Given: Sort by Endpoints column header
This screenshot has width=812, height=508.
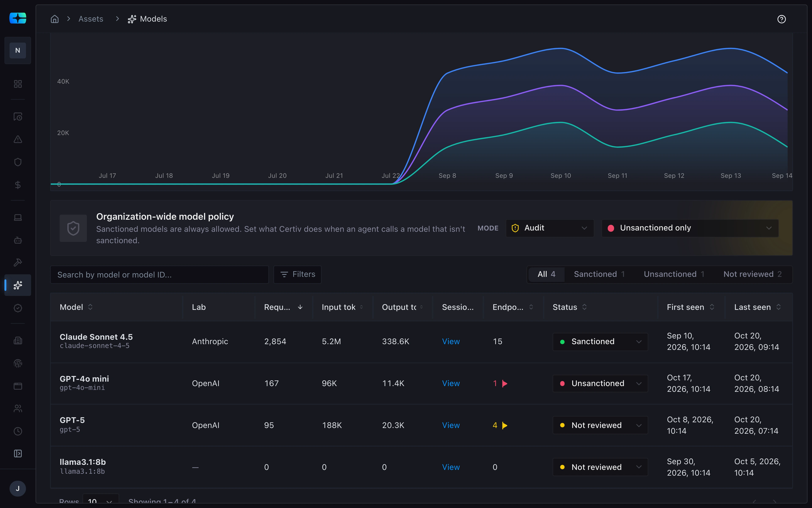Looking at the screenshot, I should coord(513,307).
